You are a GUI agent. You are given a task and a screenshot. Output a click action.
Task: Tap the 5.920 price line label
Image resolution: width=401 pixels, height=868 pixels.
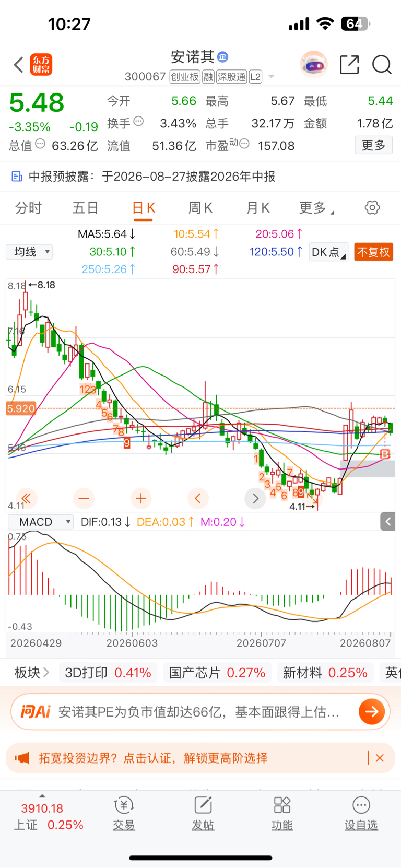tap(21, 408)
